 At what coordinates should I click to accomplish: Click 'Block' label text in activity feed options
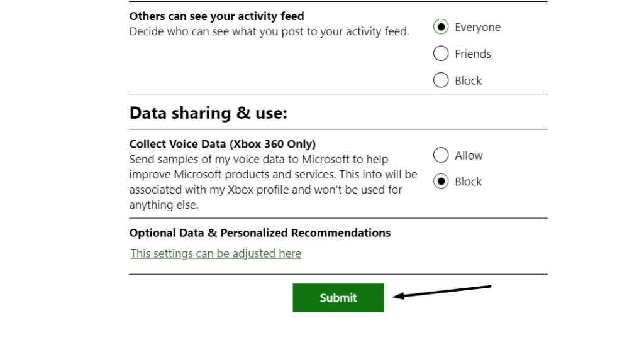tap(469, 81)
